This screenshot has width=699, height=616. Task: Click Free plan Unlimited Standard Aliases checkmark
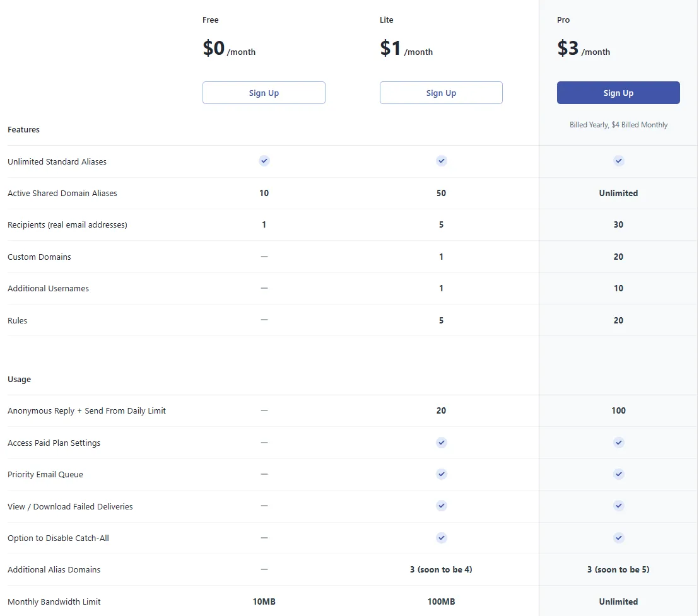264,161
